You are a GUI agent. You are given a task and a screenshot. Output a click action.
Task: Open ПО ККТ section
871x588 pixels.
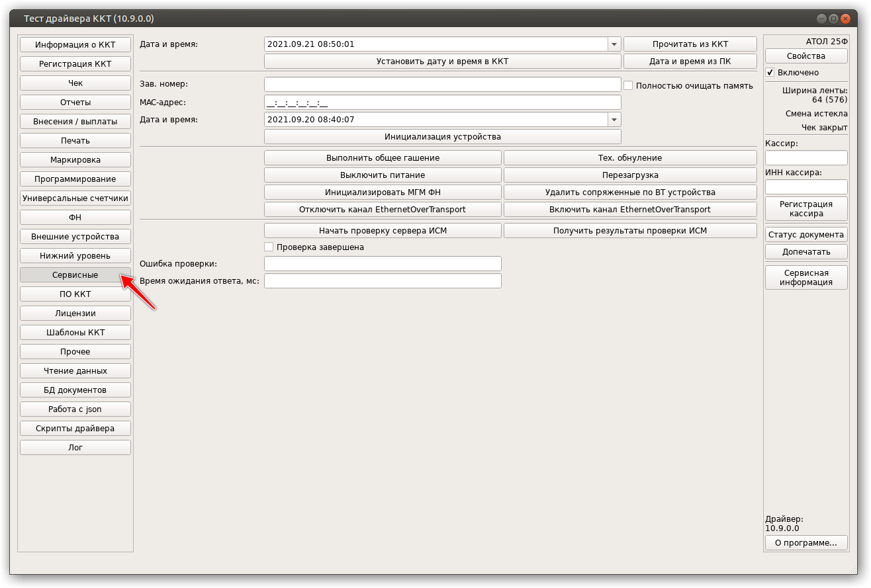[75, 294]
